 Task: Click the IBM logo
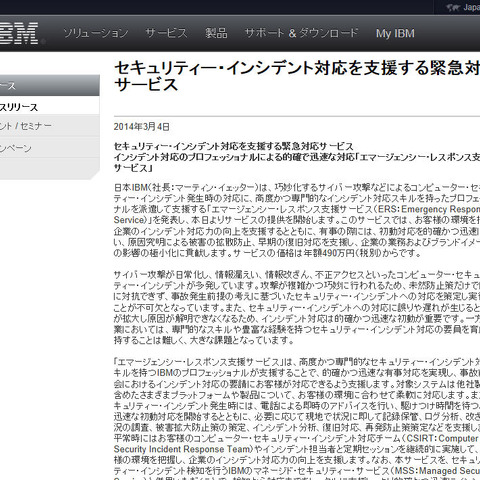point(19,33)
